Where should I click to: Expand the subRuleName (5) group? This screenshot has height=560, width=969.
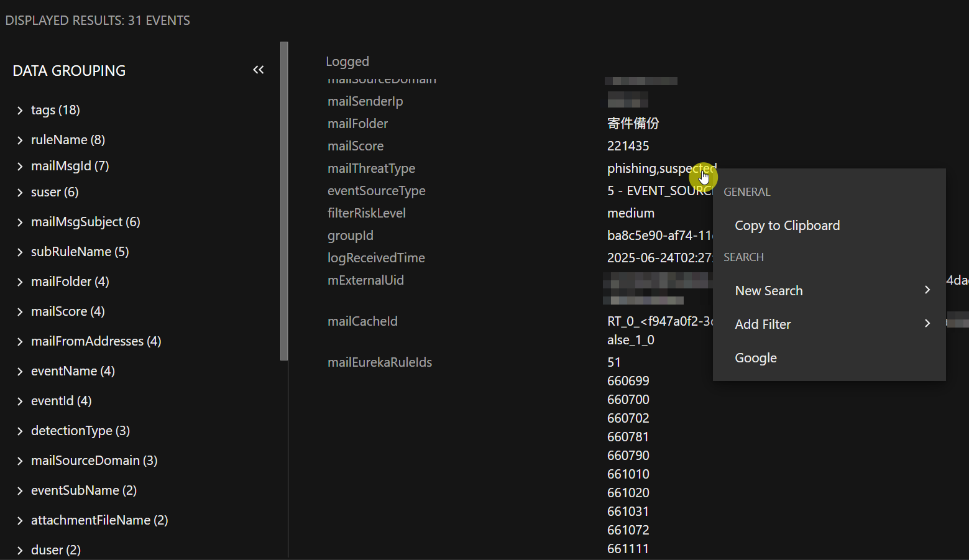click(x=20, y=252)
